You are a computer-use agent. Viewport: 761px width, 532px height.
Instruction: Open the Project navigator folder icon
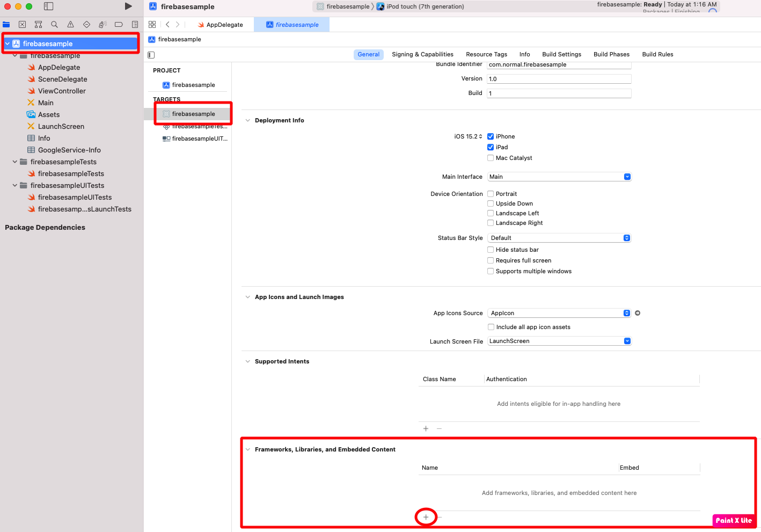click(x=6, y=25)
